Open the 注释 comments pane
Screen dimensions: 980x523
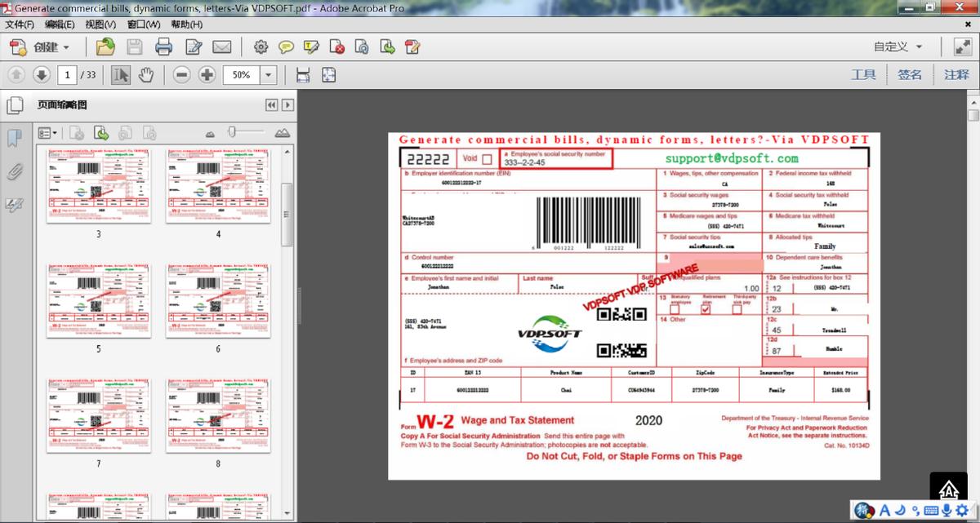coord(956,75)
